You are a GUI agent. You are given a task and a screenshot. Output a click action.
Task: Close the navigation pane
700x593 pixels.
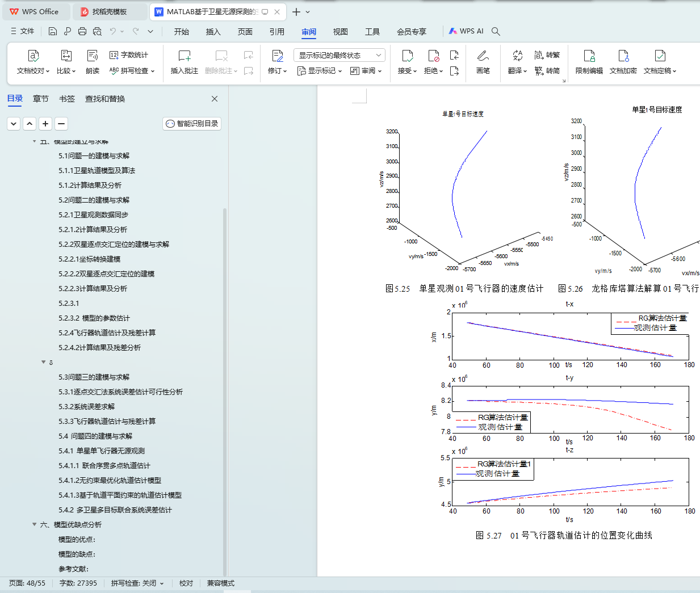coord(215,99)
